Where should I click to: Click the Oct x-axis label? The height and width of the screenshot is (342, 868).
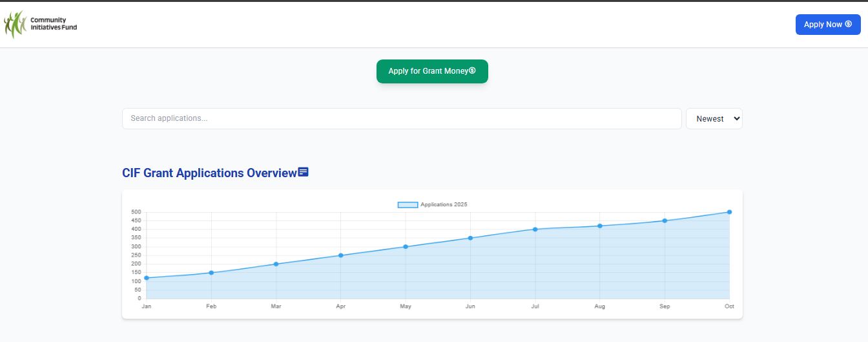point(729,306)
